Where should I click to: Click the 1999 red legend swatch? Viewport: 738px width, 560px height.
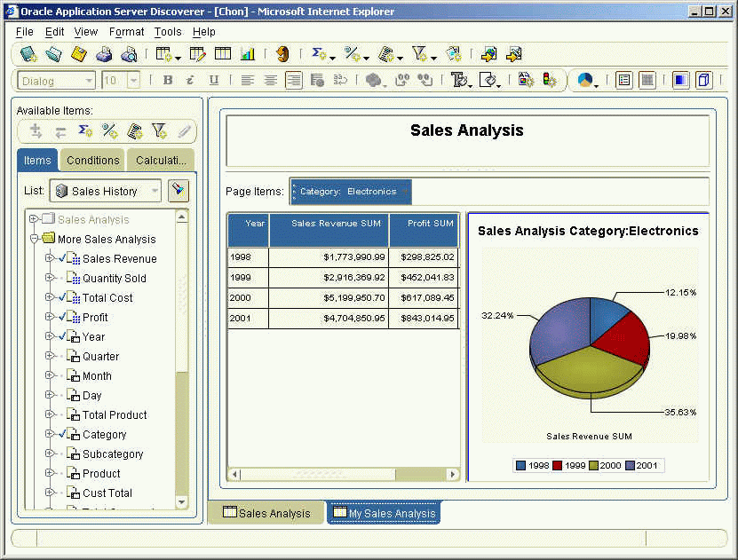(557, 466)
